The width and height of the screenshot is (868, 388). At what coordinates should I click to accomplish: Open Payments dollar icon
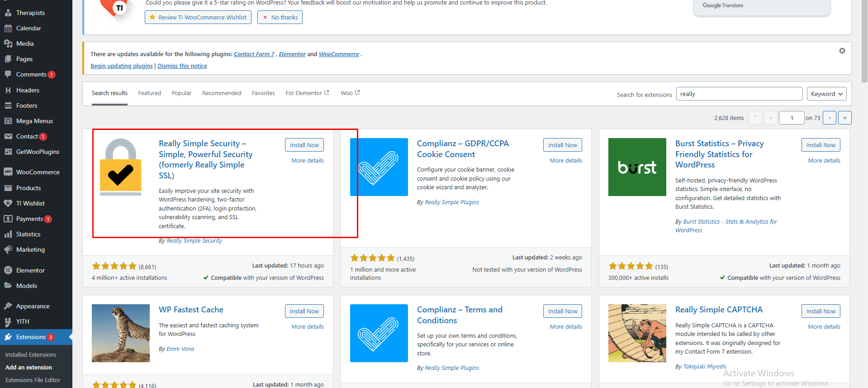(x=8, y=219)
